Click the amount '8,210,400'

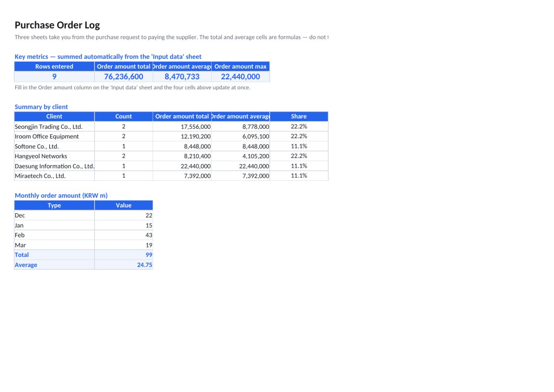click(182, 156)
